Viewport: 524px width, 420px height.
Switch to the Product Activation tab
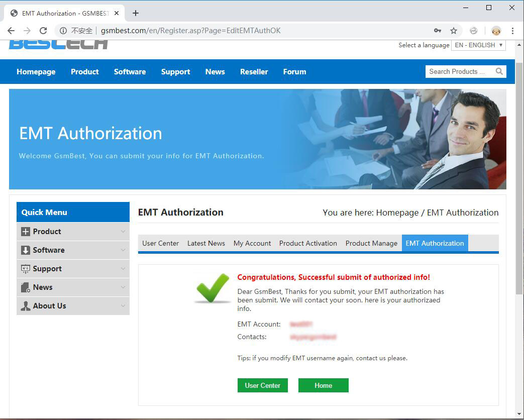click(308, 243)
